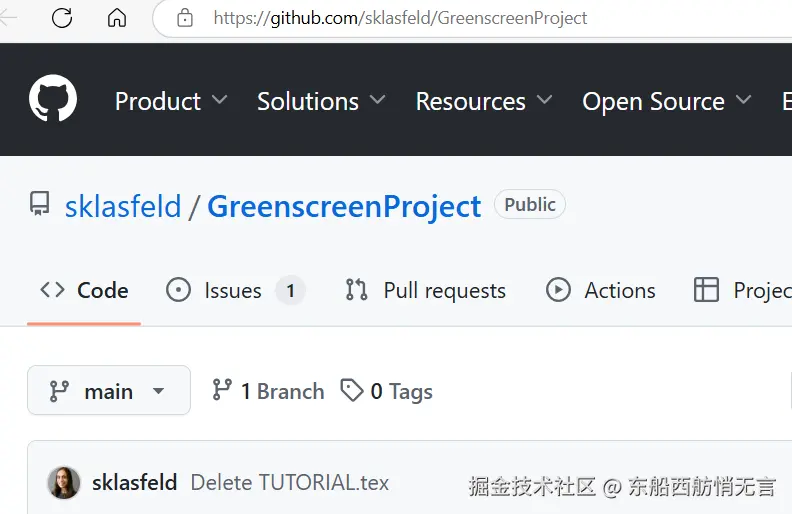Click the site lock security icon
The width and height of the screenshot is (792, 514).
coord(184,18)
